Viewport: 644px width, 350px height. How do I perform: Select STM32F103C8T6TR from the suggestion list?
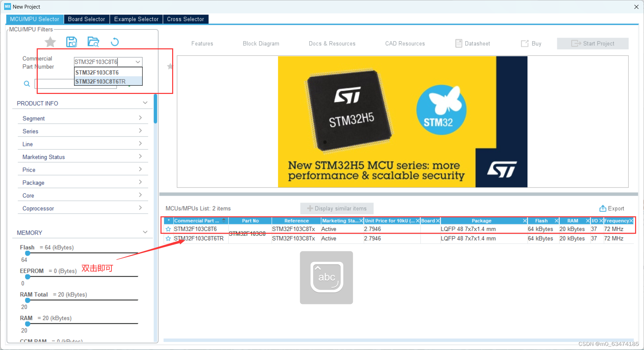pos(108,81)
